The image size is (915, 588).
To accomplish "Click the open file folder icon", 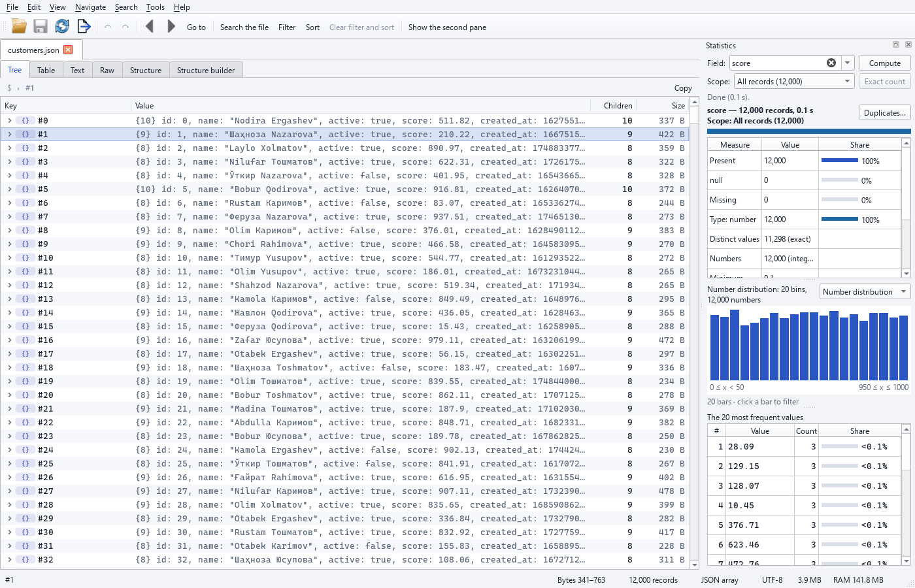I will [x=19, y=26].
